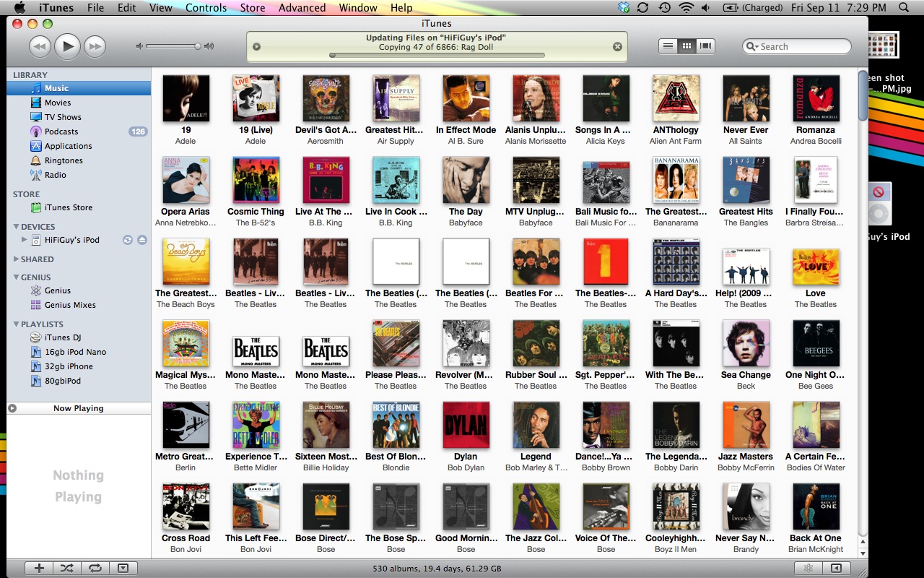Screen dimensions: 924x578
Task: Open the Help menu
Action: click(401, 8)
